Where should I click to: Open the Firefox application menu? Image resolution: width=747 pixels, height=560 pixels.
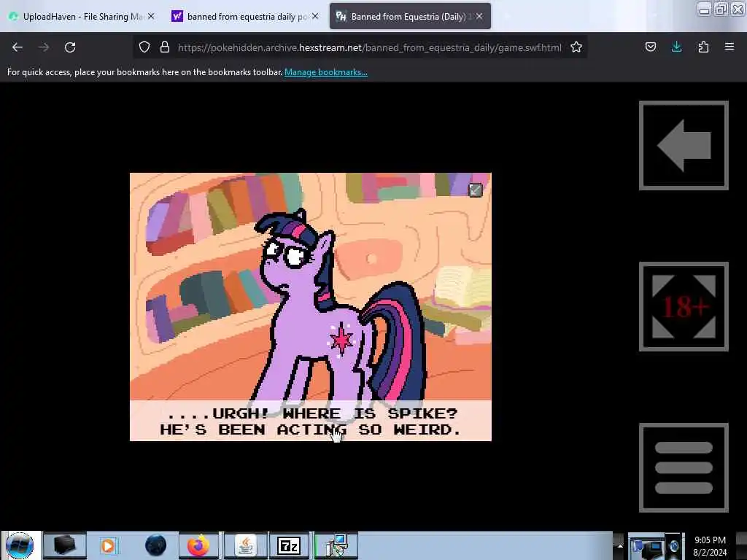[729, 47]
